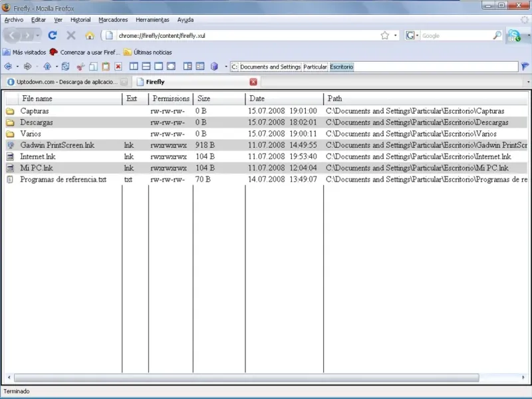Go to Firefox home page
The image size is (532, 399).
click(x=90, y=35)
